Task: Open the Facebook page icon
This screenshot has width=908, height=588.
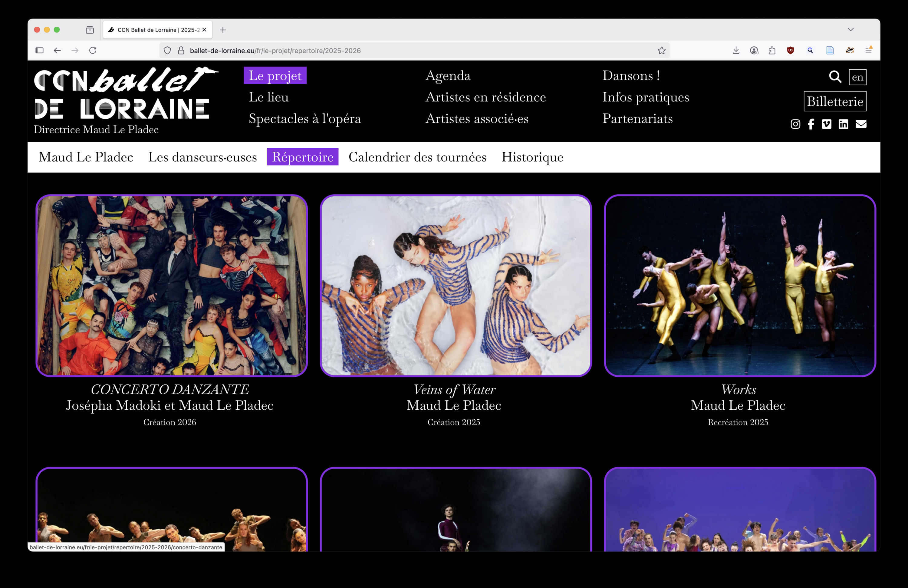Action: coord(811,124)
